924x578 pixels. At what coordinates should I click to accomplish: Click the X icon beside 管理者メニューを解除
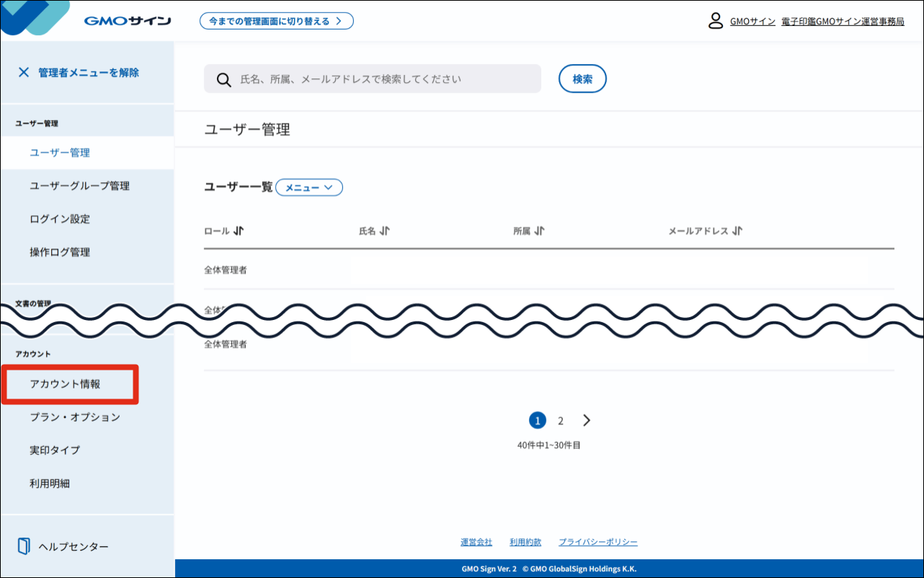24,72
